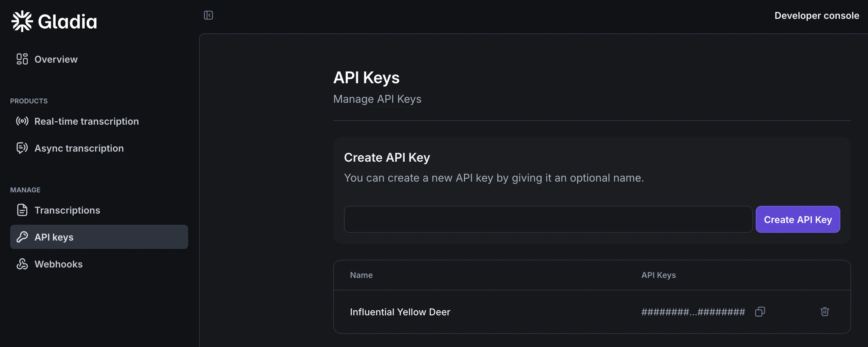Screen dimensions: 868x347
Task: Click the Gladia logo icon
Action: click(22, 21)
